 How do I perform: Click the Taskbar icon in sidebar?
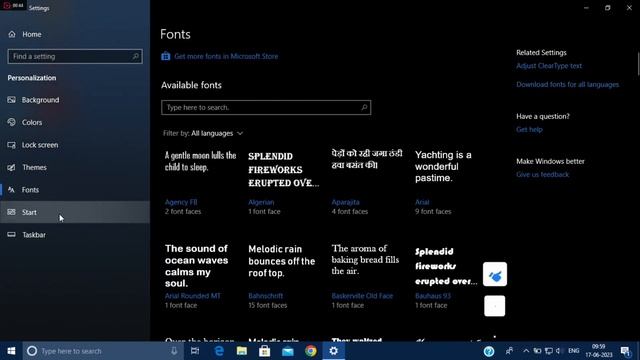[x=11, y=235]
